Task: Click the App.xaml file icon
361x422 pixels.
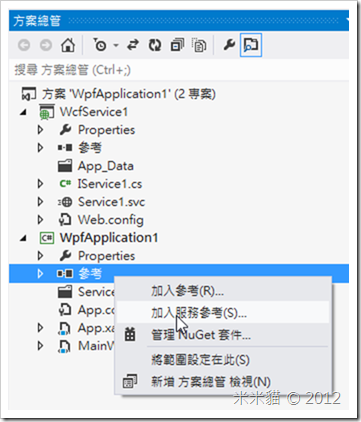Action: pos(64,328)
